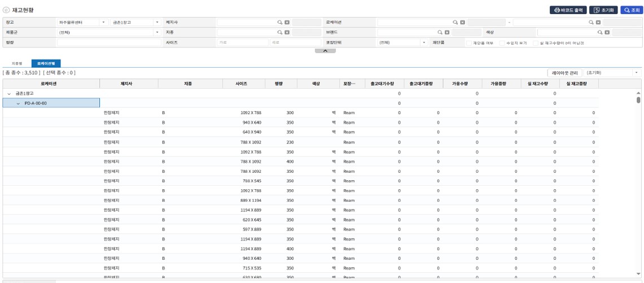Click the 초기화 reset button

click(x=604, y=10)
